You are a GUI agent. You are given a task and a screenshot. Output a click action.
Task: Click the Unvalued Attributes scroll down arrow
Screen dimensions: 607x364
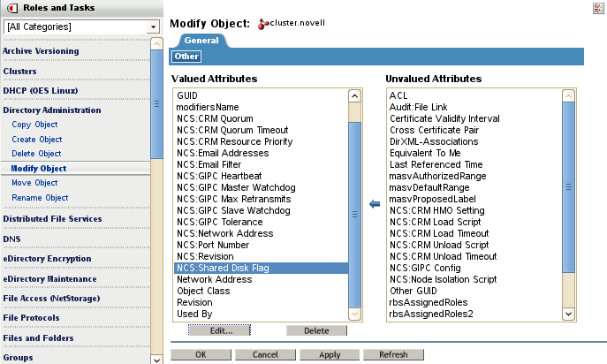(x=568, y=314)
